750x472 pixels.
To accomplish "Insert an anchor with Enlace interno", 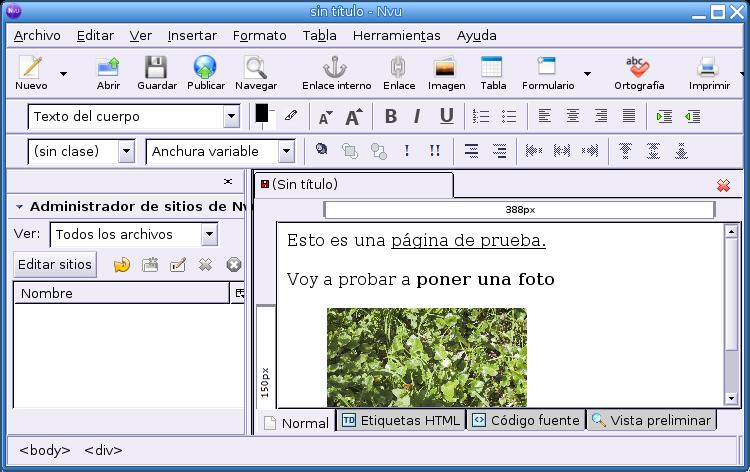I will point(335,67).
